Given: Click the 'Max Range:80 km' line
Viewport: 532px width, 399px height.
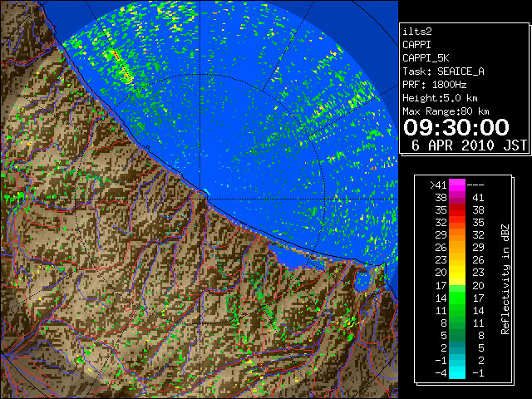Looking at the screenshot, I should click(x=446, y=111).
